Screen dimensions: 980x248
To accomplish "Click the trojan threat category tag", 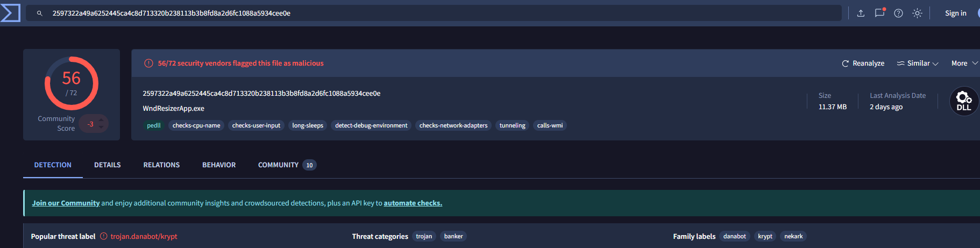I will pyautogui.click(x=424, y=236).
